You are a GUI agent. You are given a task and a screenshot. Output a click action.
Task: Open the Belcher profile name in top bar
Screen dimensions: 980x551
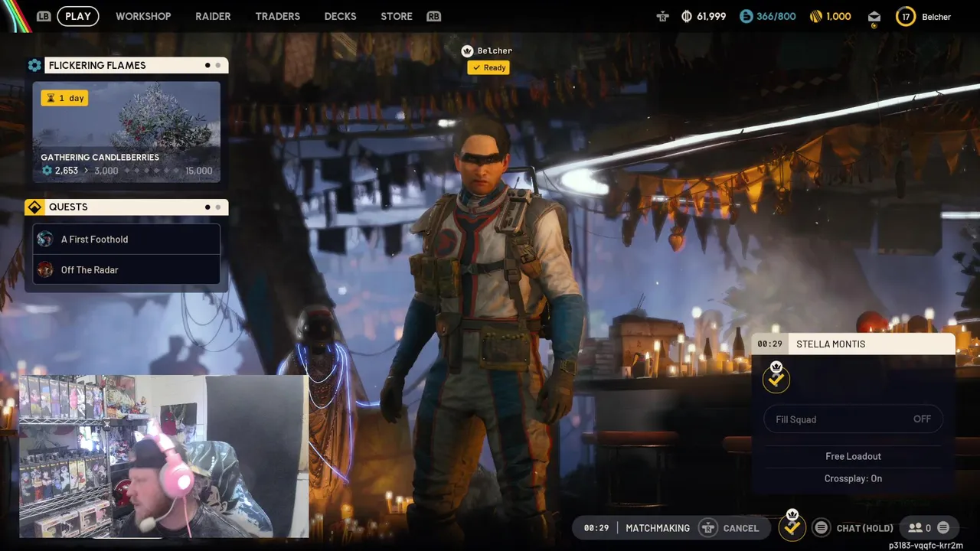pyautogui.click(x=936, y=17)
